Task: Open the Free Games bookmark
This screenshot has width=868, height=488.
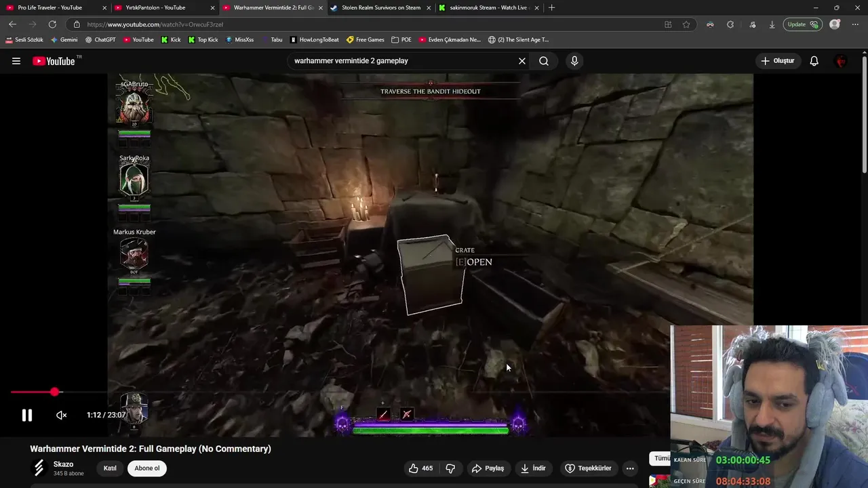Action: pos(366,40)
